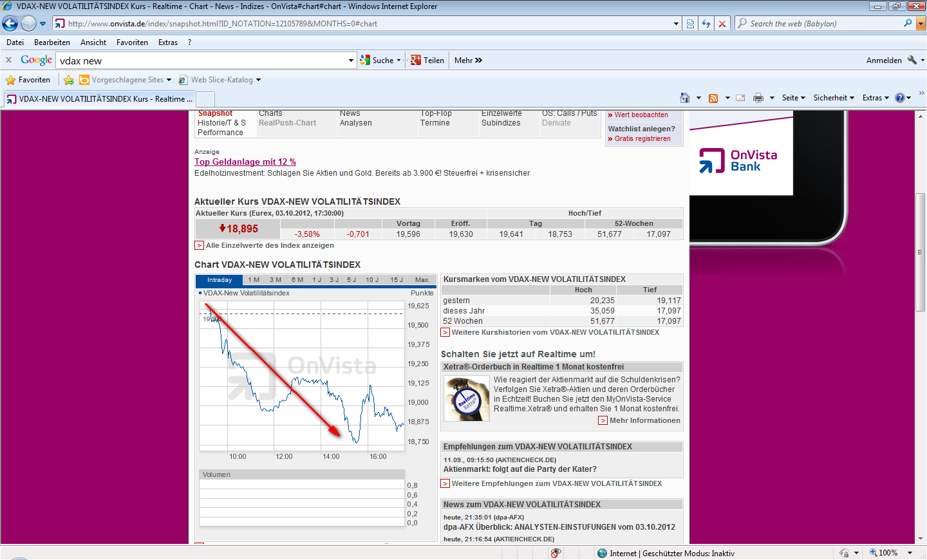Toggle Compatibility View icon in address bar
927x560 pixels.
pyautogui.click(x=690, y=24)
